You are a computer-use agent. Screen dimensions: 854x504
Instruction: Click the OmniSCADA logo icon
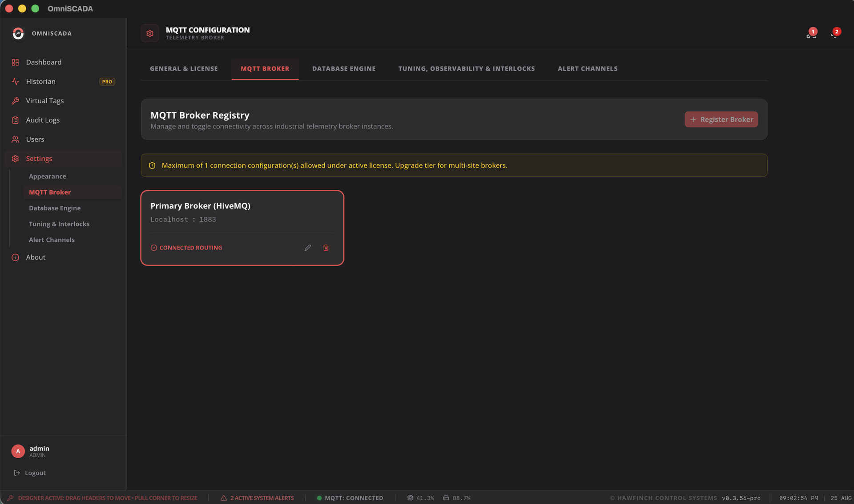tap(18, 33)
